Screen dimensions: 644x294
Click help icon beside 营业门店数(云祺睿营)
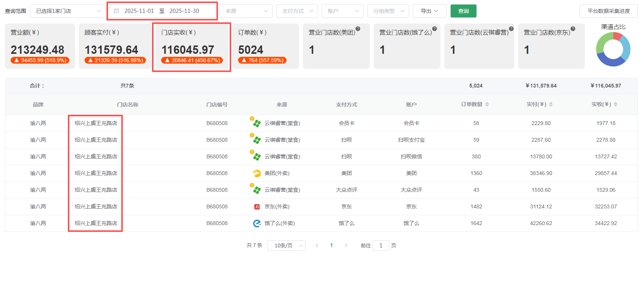pyautogui.click(x=511, y=29)
